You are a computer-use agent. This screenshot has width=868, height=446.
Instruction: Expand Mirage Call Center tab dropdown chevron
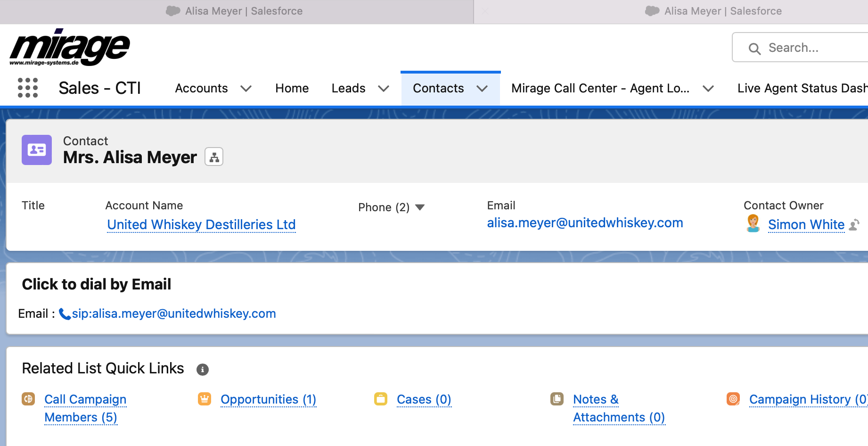click(x=708, y=89)
